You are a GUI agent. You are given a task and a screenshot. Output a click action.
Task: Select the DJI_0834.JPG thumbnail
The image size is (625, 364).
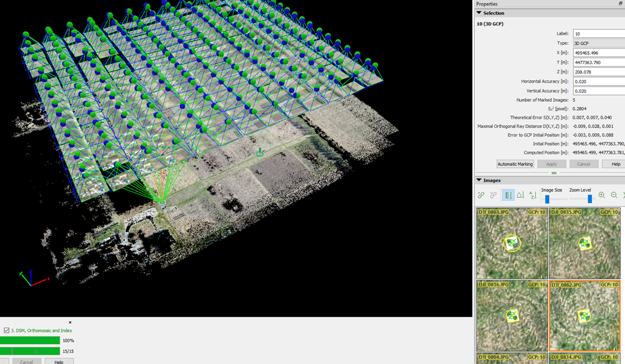(585, 358)
